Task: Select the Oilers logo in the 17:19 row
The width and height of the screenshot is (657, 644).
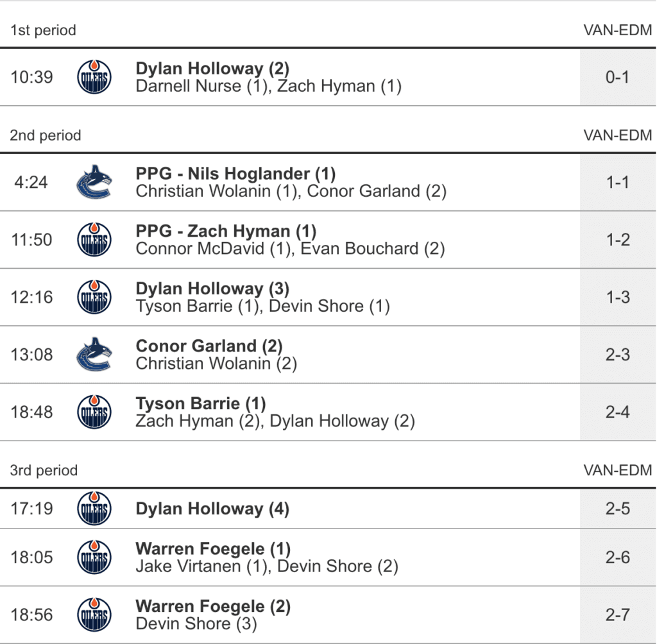Action: point(94,509)
